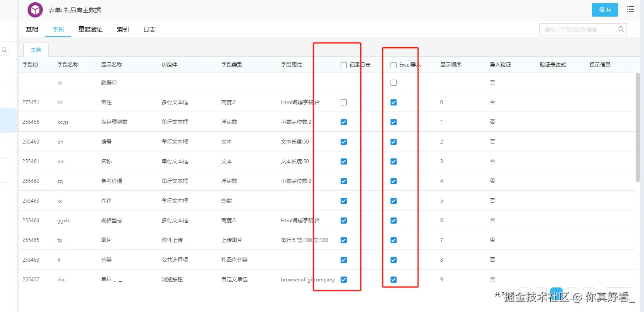Click the vertical scrollbar of the field table
644x312 pixels.
click(x=638, y=127)
